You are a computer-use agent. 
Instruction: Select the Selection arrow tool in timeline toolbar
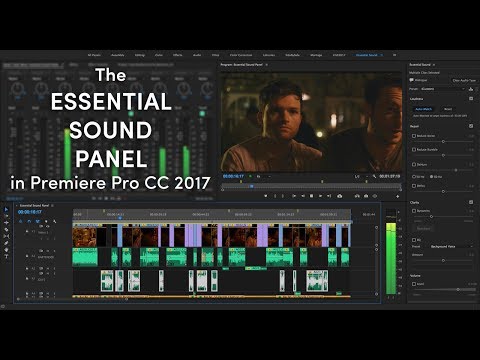coord(6,209)
